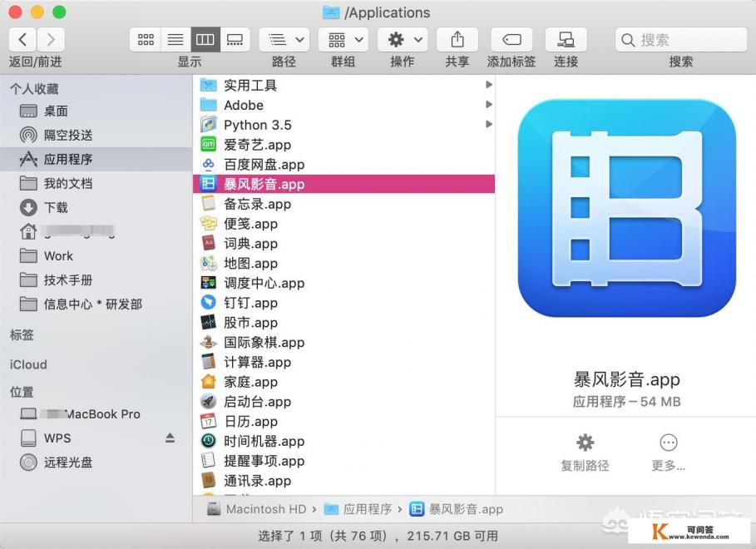Go back with the left chevron button
This screenshot has height=549, width=756.
(22, 39)
